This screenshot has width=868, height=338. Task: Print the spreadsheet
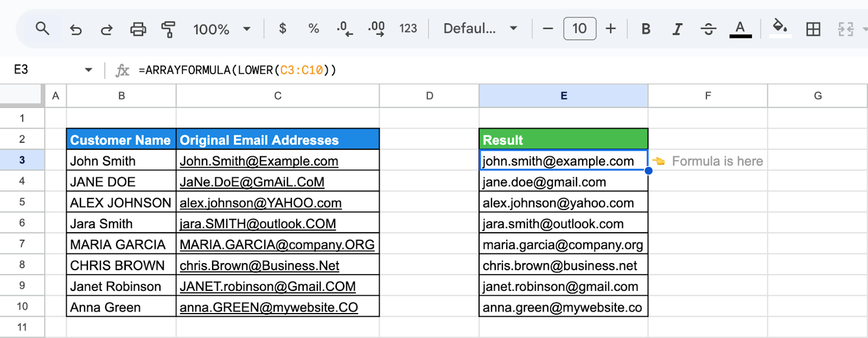tap(138, 29)
